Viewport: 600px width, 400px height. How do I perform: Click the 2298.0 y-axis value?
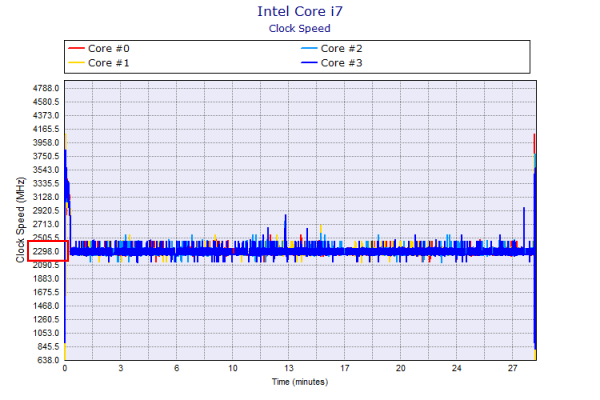[x=46, y=251]
